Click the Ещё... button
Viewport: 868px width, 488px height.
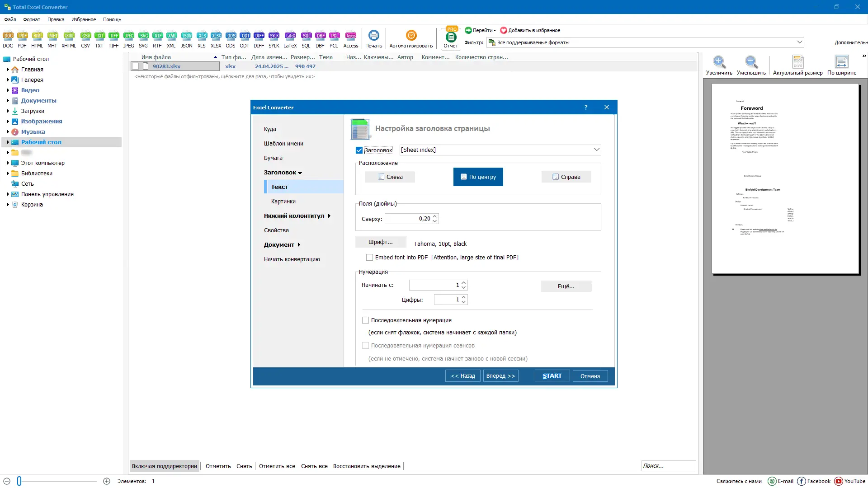pos(566,286)
